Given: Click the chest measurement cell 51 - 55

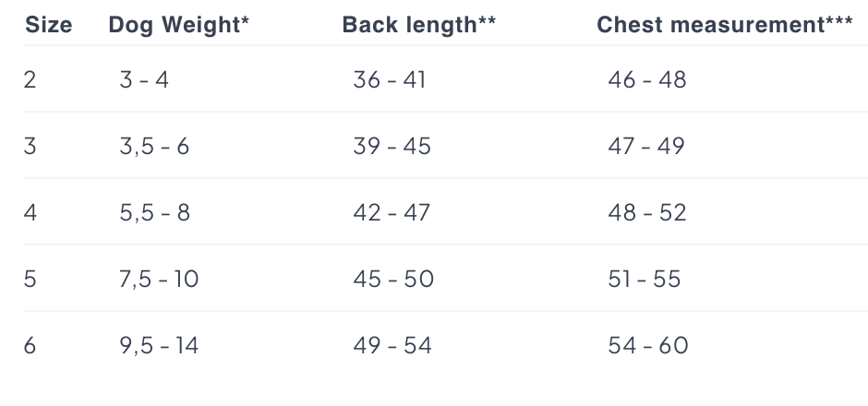Looking at the screenshot, I should (645, 279).
